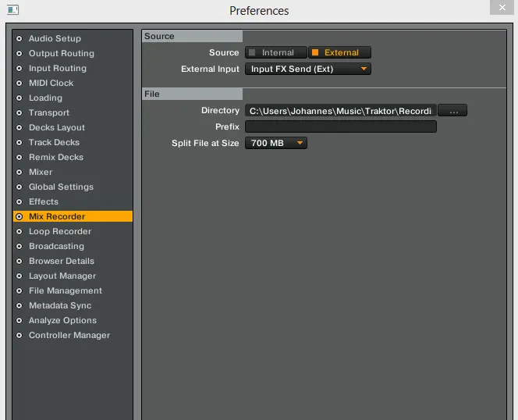The width and height of the screenshot is (518, 420).
Task: Open the Output Routing preferences page
Action: point(61,53)
